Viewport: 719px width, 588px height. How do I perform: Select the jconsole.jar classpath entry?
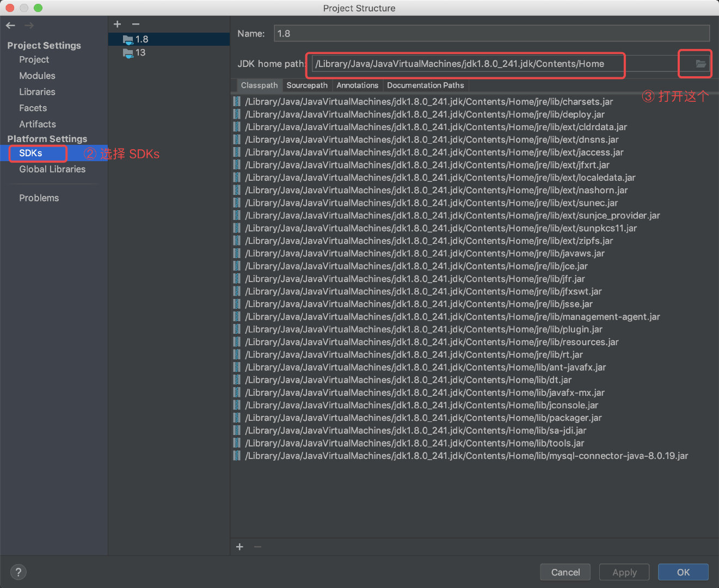click(x=421, y=405)
